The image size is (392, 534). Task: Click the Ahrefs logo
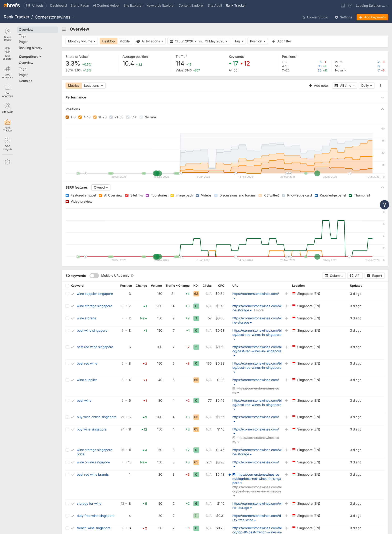(12, 5)
